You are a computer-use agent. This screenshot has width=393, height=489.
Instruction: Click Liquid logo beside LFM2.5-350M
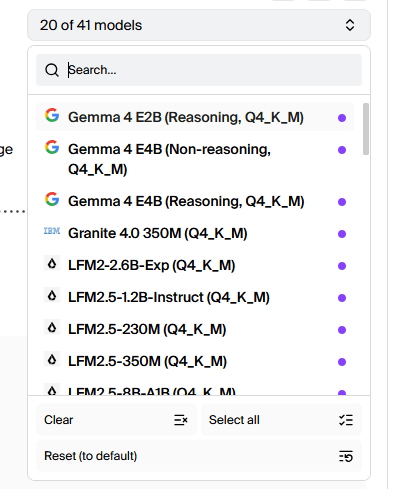pyautogui.click(x=52, y=360)
